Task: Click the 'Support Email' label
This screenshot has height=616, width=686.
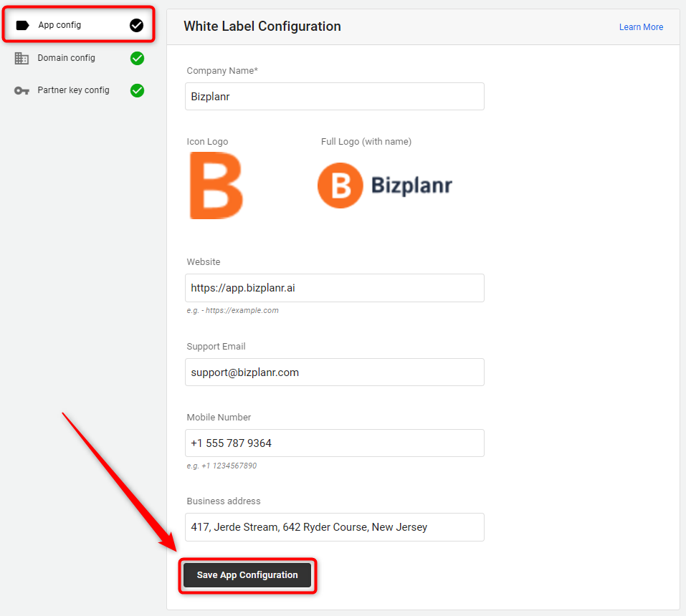Action: (x=216, y=346)
